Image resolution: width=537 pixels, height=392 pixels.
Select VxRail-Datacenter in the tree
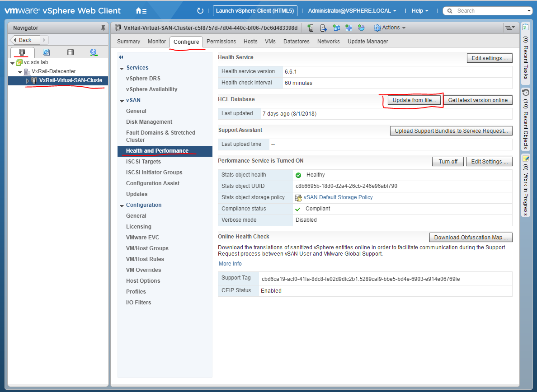click(x=54, y=71)
